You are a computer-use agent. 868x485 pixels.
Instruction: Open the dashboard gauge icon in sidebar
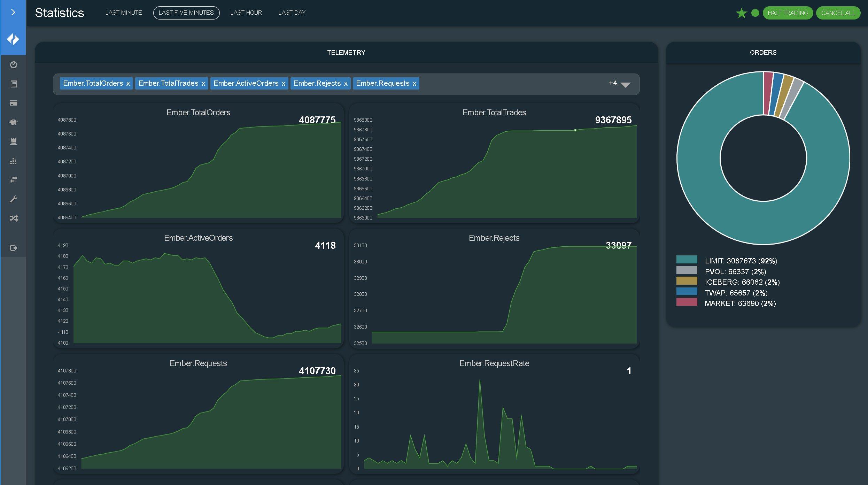click(x=13, y=65)
